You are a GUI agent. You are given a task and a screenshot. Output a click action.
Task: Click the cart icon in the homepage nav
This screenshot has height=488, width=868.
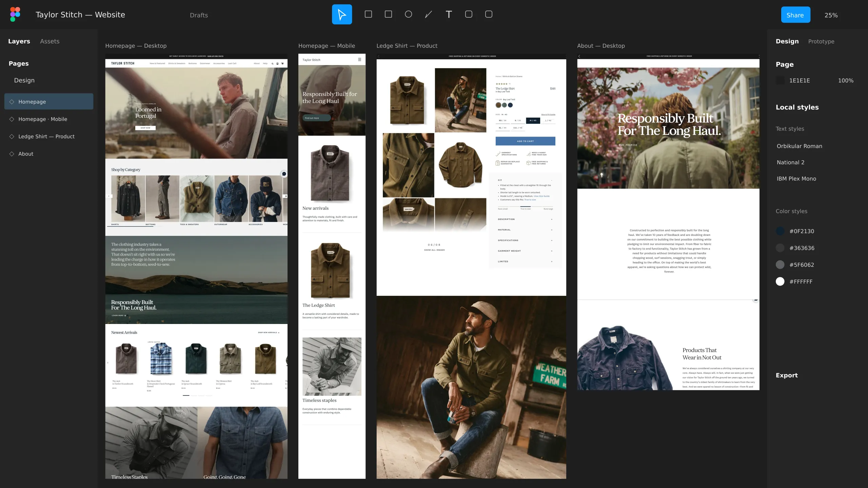tap(282, 63)
